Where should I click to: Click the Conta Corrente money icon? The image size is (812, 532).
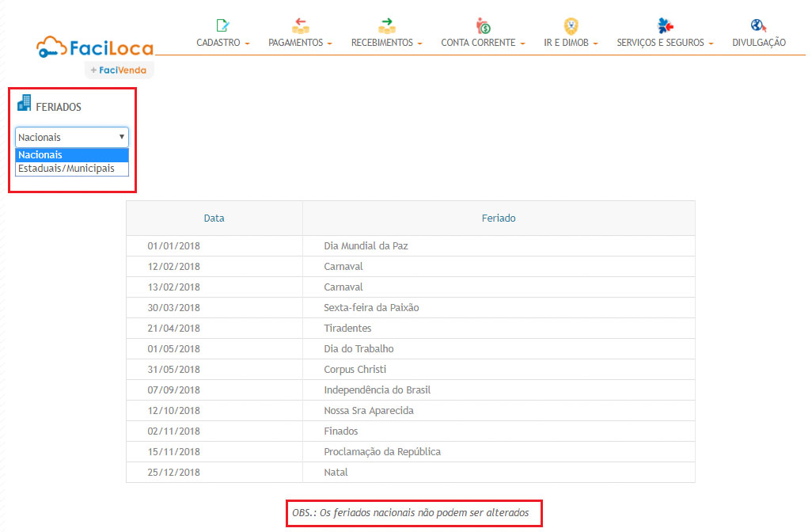click(483, 25)
